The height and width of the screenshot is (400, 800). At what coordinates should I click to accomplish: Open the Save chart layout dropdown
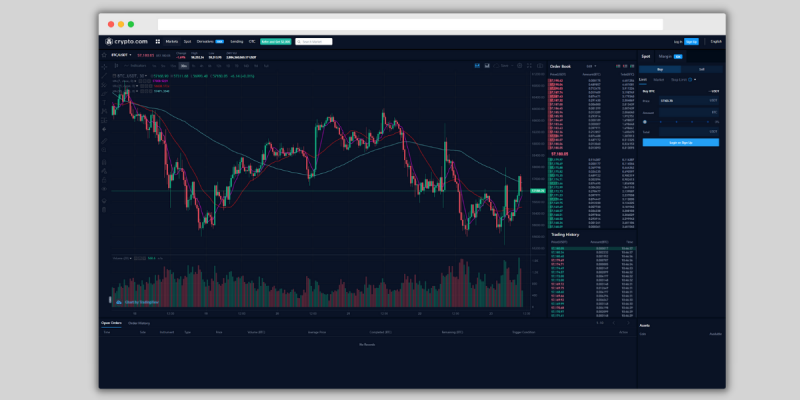pyautogui.click(x=512, y=65)
